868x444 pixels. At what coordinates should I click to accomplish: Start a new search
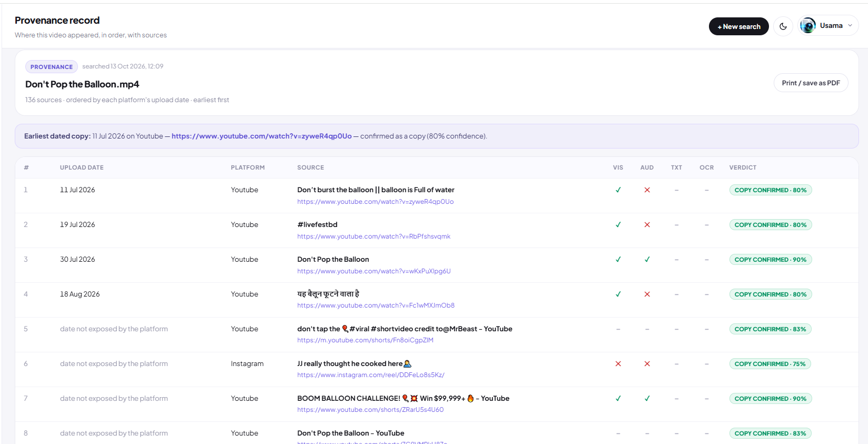(x=738, y=26)
